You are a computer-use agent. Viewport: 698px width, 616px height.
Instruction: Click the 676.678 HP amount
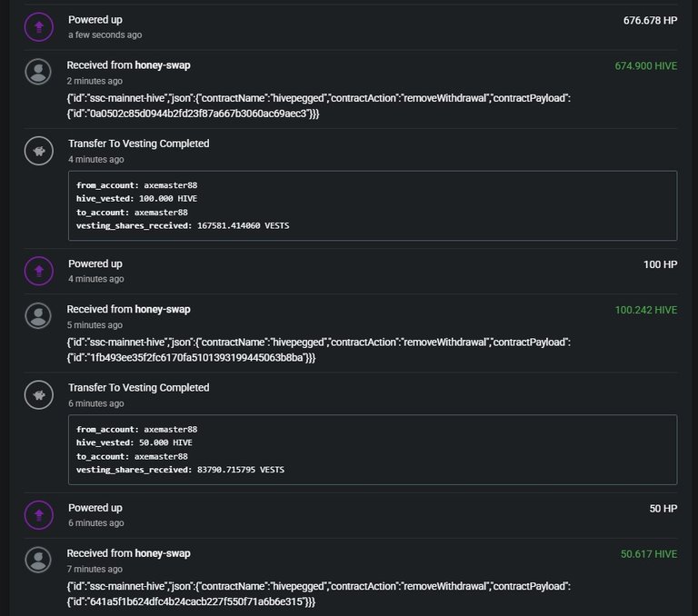[x=650, y=21]
